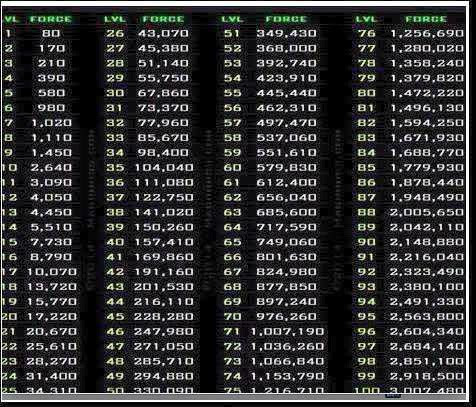Select force value 801,630 for level 66
476x407 pixels.
[x=287, y=257]
